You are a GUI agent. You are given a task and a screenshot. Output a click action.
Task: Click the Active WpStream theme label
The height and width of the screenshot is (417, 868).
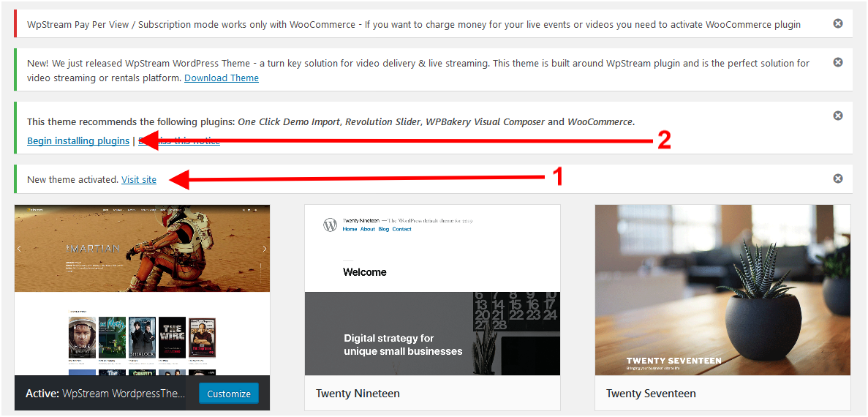coord(105,394)
